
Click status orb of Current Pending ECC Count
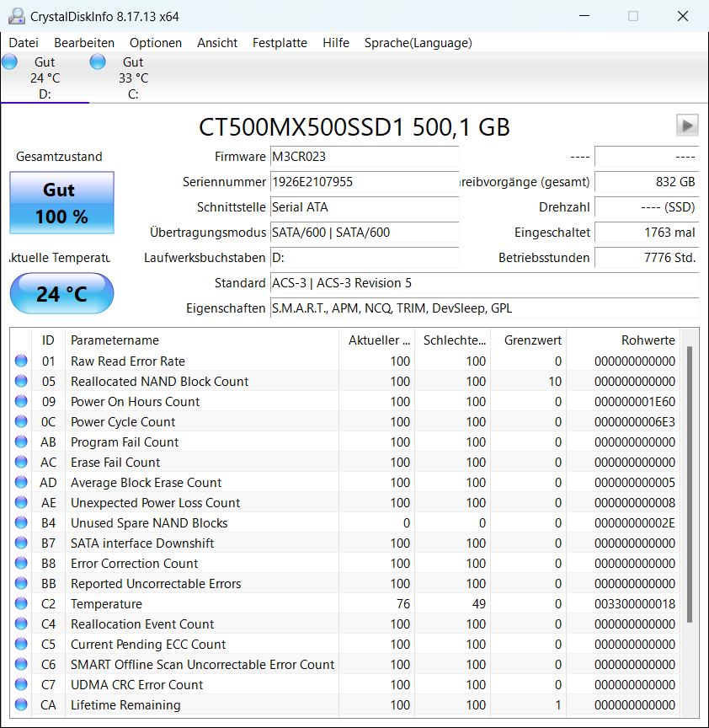tap(21, 644)
